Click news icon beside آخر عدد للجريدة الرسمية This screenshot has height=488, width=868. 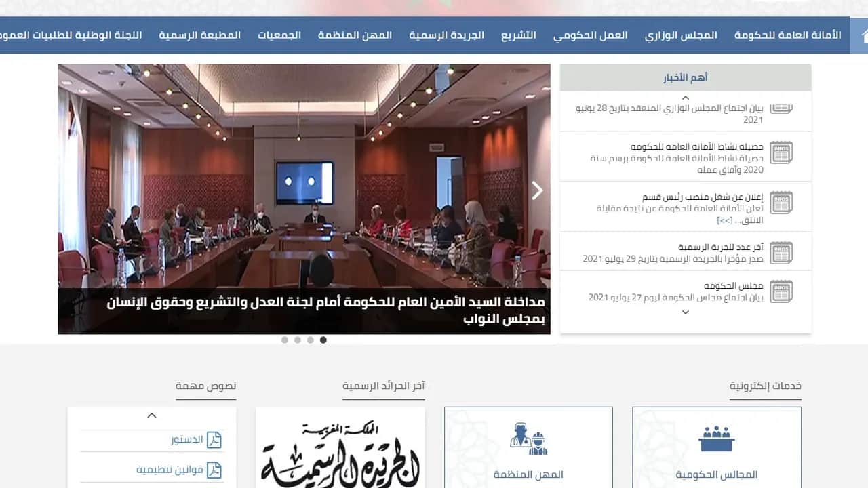point(781,253)
